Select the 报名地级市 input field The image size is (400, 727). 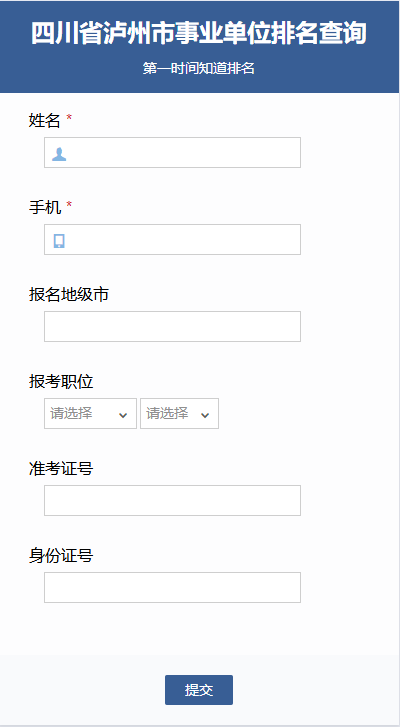coord(172,326)
